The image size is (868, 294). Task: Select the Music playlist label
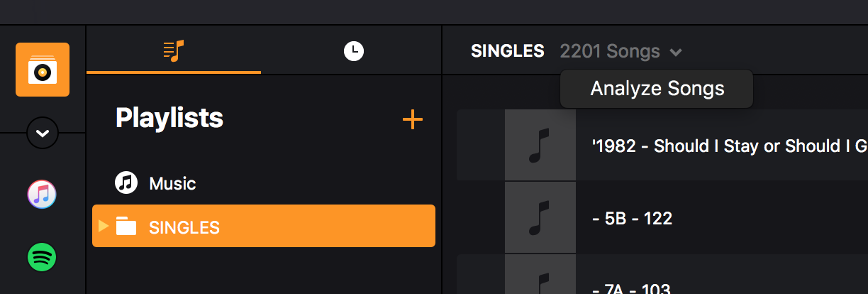(x=172, y=184)
